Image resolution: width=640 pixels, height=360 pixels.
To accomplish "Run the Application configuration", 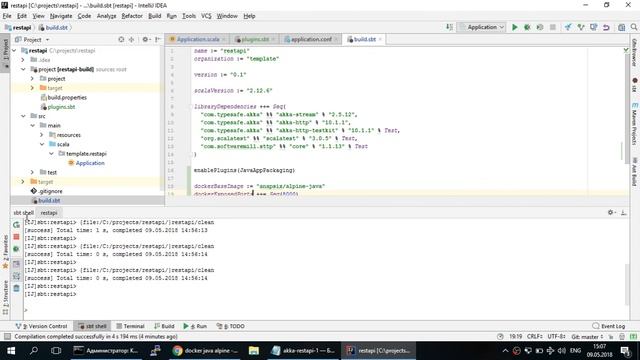I will pos(515,27).
